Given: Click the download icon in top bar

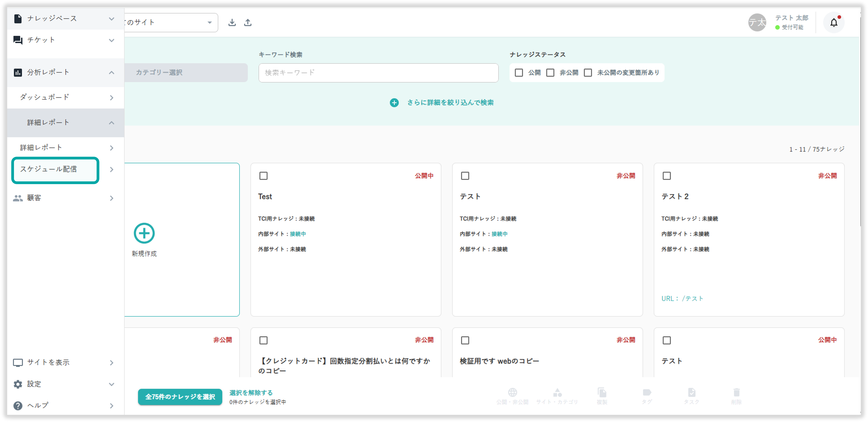Looking at the screenshot, I should coord(232,23).
